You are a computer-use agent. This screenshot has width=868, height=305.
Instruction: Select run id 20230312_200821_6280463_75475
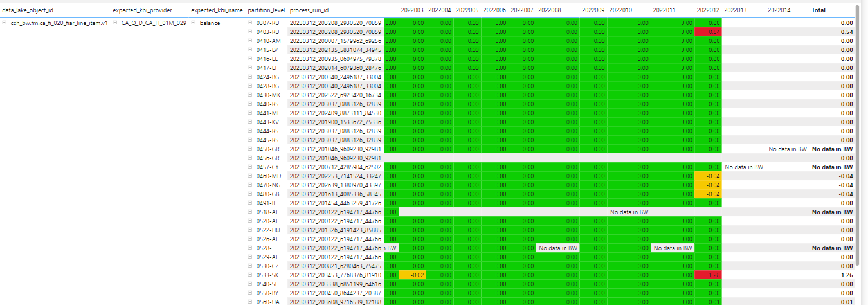pos(336,266)
